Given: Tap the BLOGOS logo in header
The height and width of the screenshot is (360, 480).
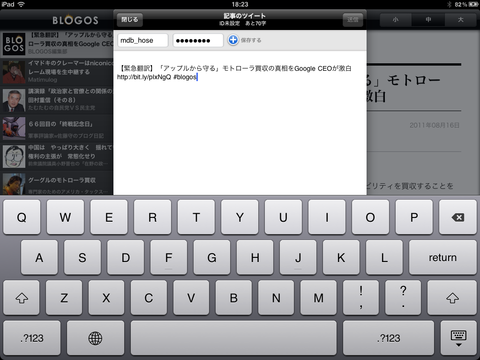Looking at the screenshot, I should click(x=75, y=20).
